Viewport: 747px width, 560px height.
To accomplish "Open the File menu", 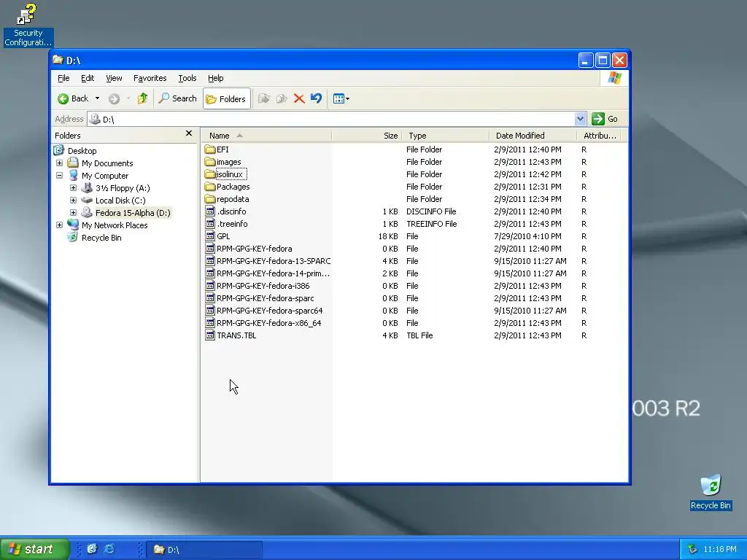I will coord(63,78).
